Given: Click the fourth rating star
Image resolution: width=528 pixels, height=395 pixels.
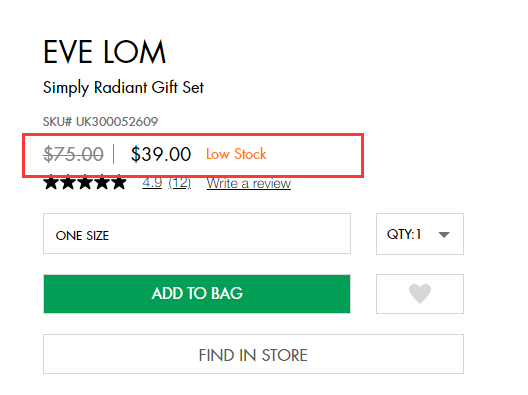Looking at the screenshot, I should click(101, 183).
